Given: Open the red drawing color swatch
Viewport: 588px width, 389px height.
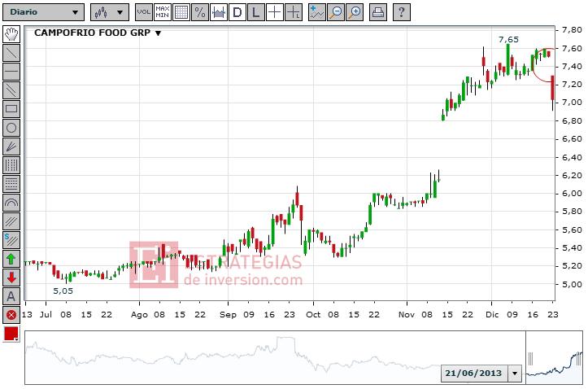Looking at the screenshot, I should coord(11,334).
